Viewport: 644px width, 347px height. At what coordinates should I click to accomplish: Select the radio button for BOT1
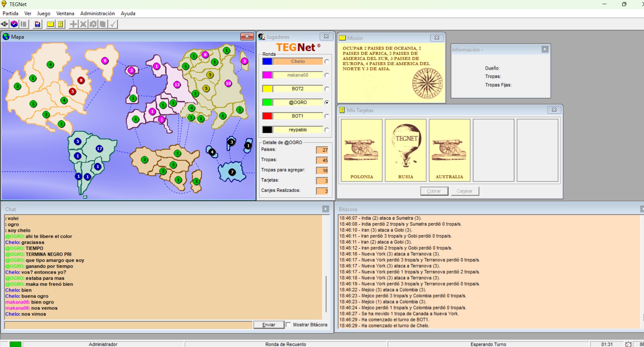327,116
